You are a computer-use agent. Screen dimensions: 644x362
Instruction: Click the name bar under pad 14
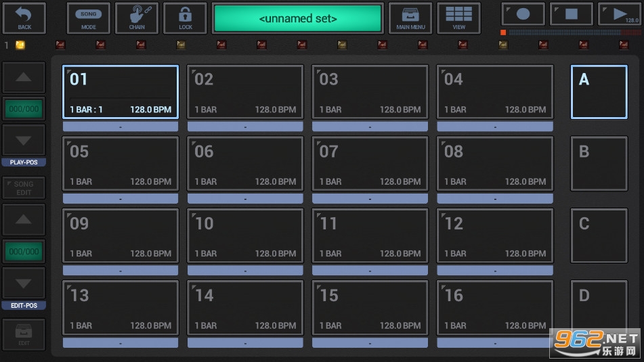(x=245, y=342)
